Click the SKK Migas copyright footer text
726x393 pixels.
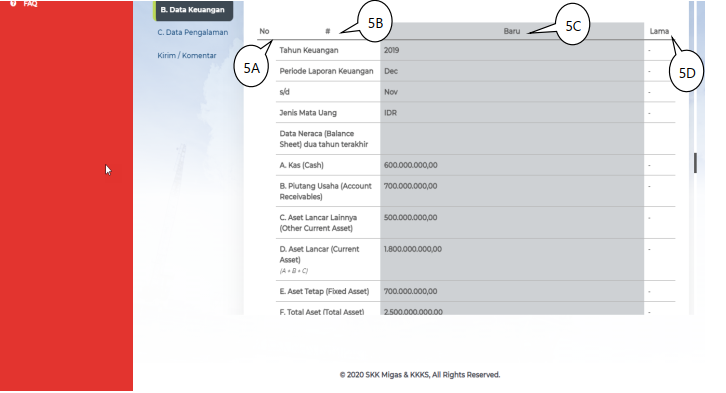tap(420, 375)
